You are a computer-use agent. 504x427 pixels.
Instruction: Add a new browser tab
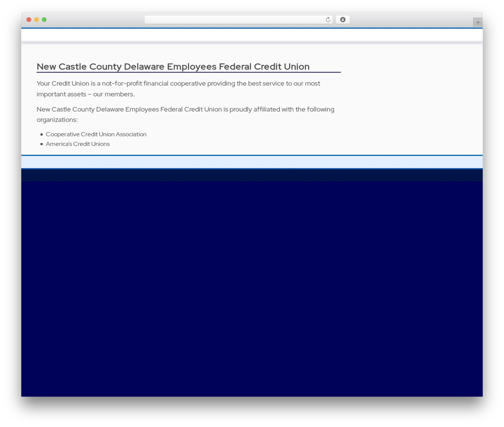478,22
